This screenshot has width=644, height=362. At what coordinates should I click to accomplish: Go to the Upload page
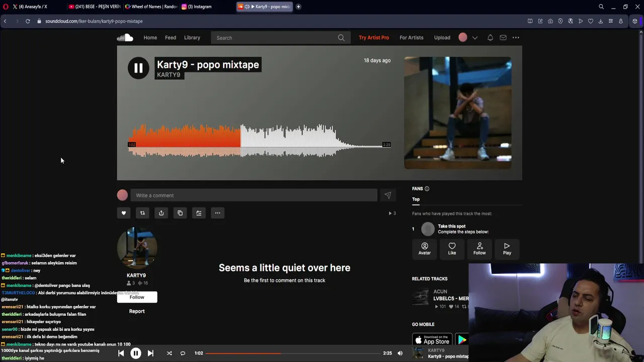coord(442,38)
